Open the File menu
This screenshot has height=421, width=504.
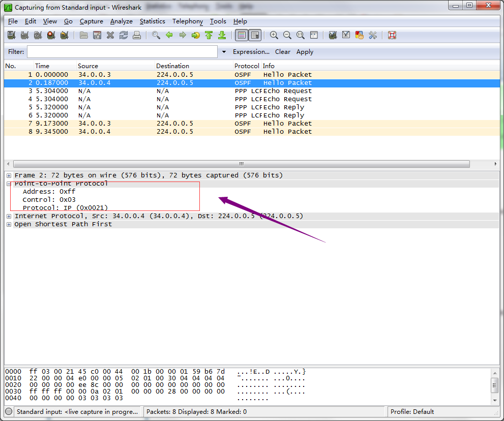pos(13,21)
